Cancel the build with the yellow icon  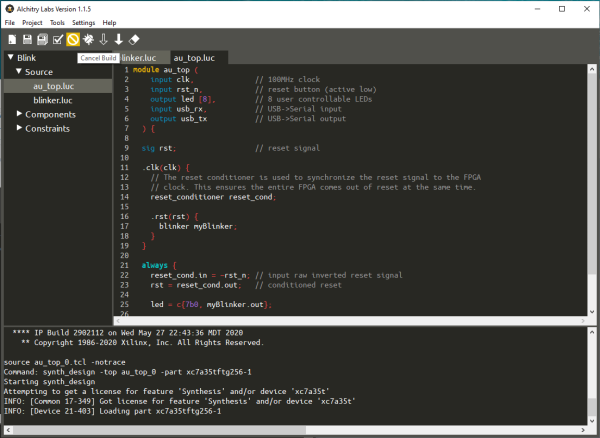pos(73,39)
